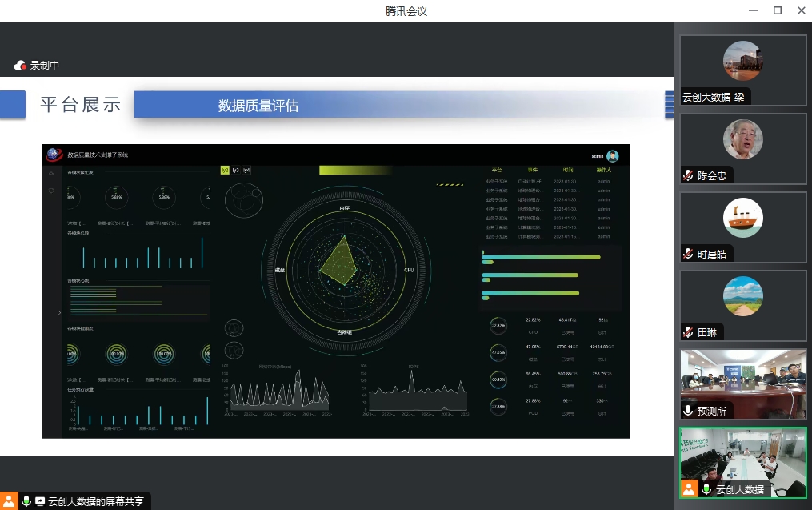
Task: Click the 云创大数据的屏幕共享 label
Action: point(96,501)
